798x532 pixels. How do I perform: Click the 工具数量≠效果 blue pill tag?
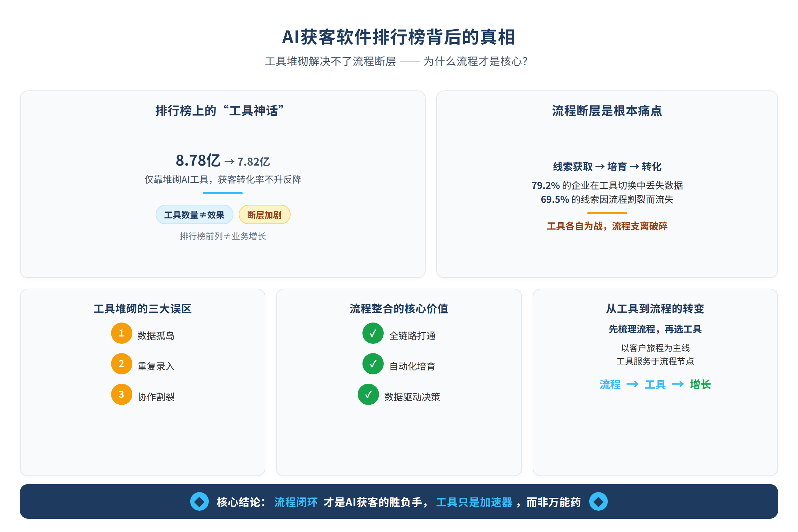pos(195,215)
